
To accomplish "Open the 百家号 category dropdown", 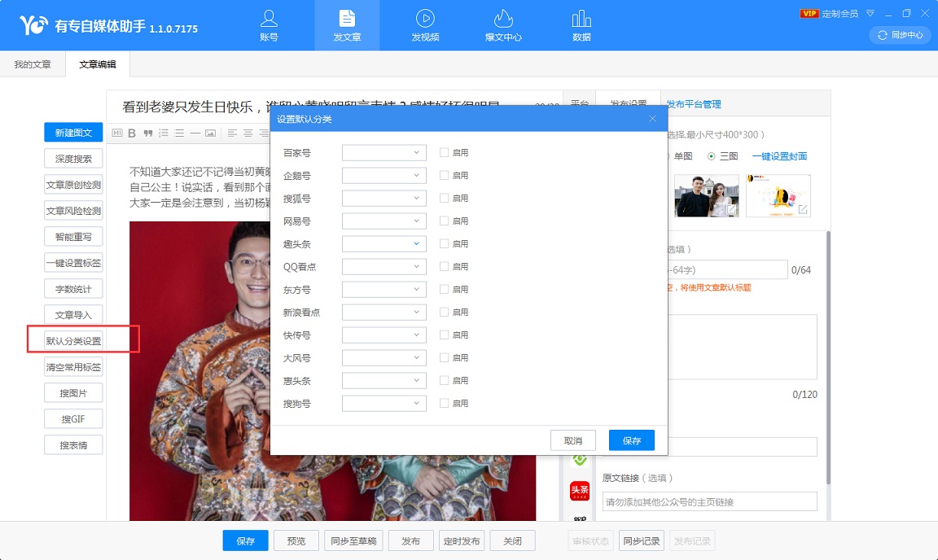I will (x=384, y=152).
